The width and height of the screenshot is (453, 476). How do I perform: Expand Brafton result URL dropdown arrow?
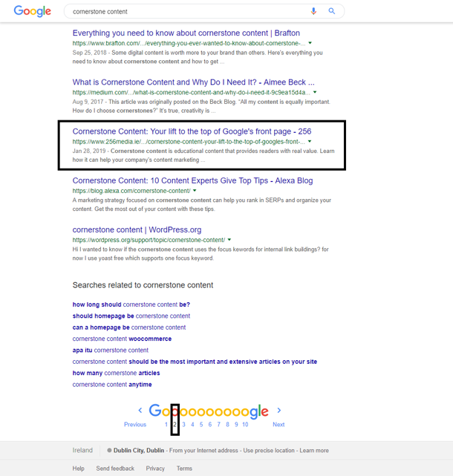(x=310, y=43)
